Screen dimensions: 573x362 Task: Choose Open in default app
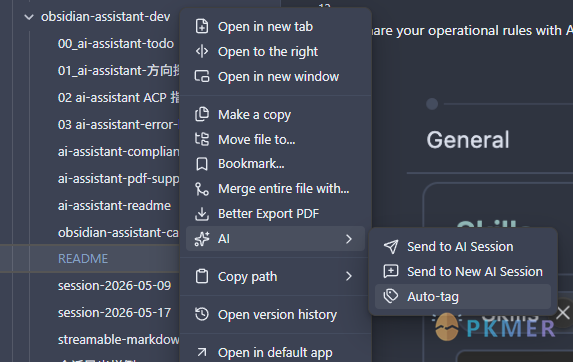point(276,353)
